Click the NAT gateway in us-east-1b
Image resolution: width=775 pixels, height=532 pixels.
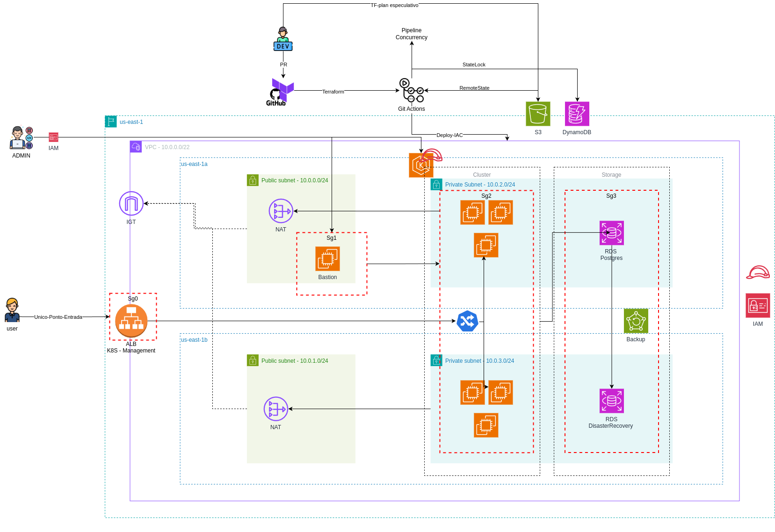(276, 409)
